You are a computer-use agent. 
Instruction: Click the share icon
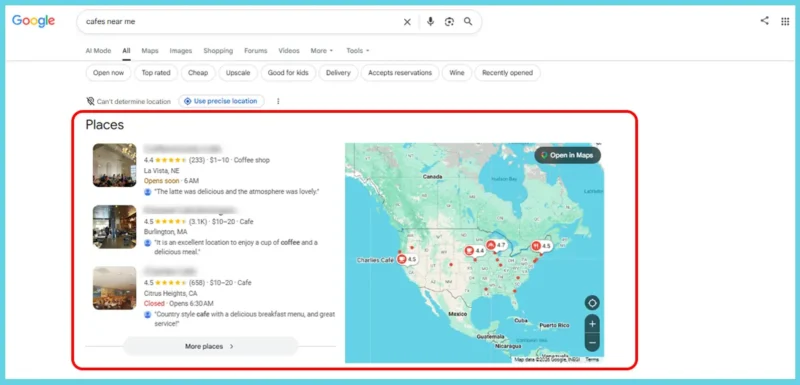[x=764, y=21]
